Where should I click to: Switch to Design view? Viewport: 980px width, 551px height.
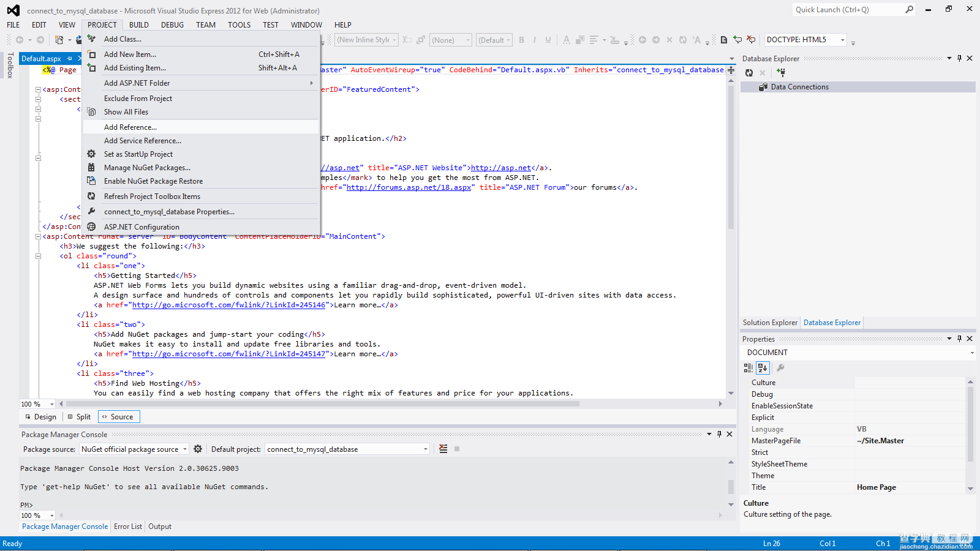[x=40, y=417]
